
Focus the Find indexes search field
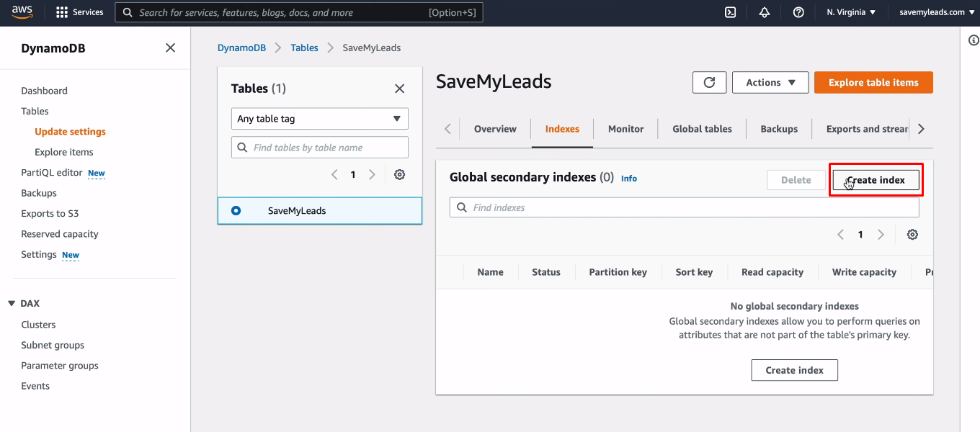(x=685, y=207)
